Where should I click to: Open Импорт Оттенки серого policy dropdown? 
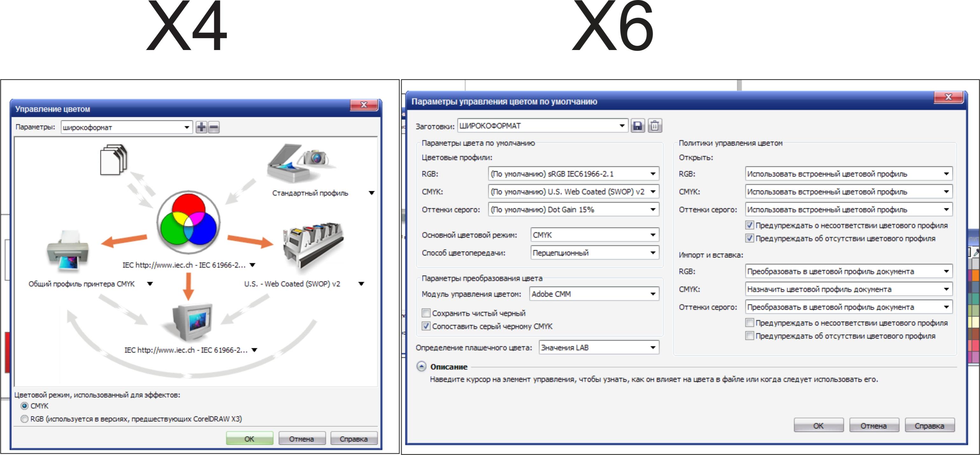coord(849,307)
